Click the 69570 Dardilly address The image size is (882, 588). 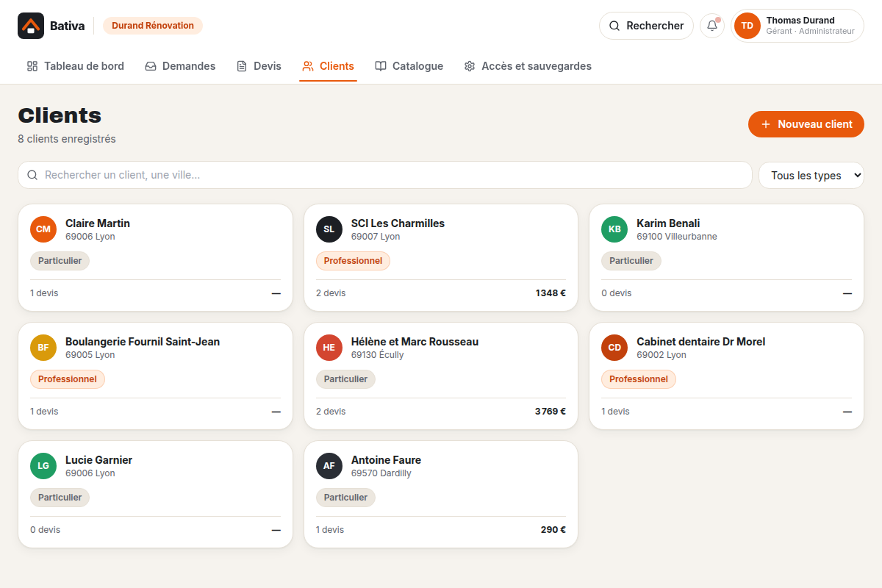click(381, 473)
